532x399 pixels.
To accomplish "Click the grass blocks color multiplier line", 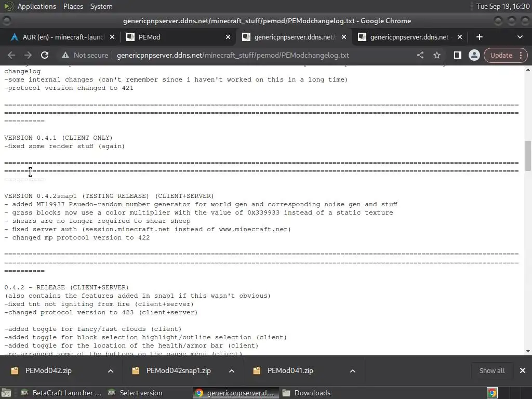I will click(198, 212).
